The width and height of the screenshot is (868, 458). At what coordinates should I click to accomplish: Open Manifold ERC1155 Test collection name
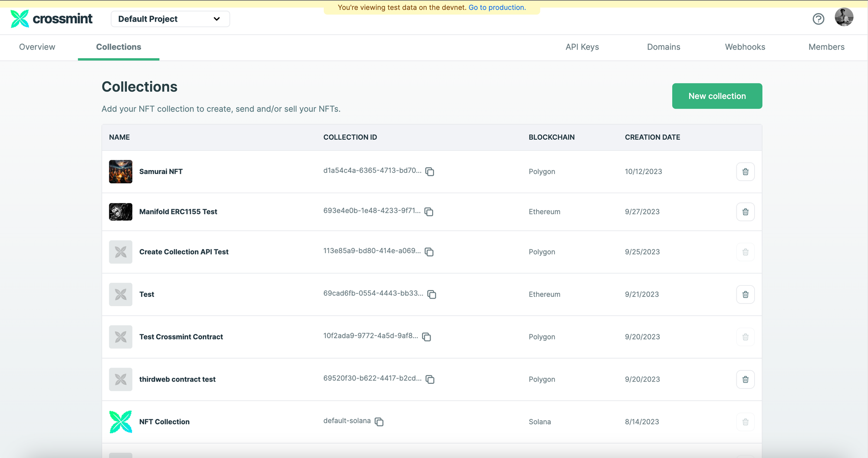pyautogui.click(x=178, y=212)
